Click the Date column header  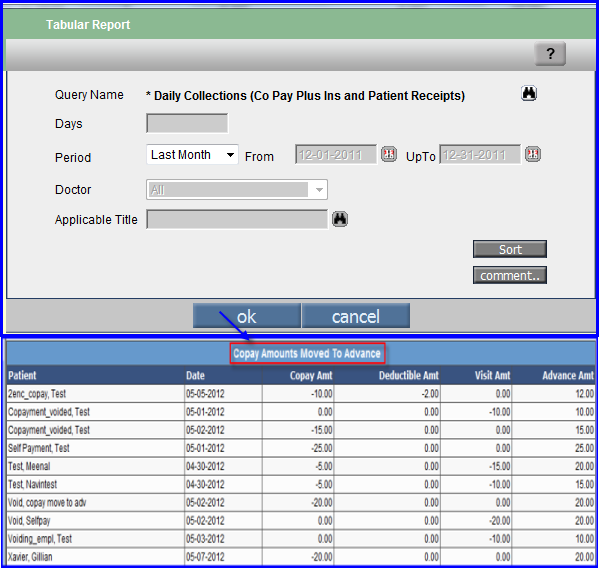point(195,376)
